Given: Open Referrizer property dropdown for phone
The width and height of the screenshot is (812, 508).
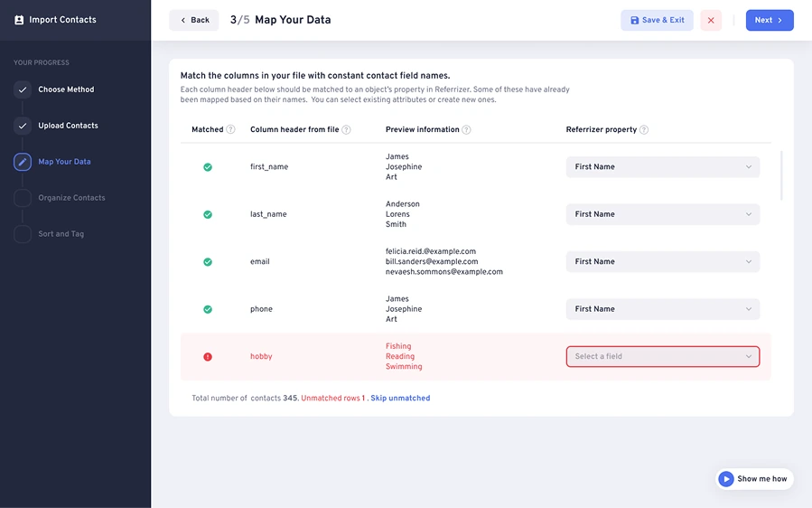Looking at the screenshot, I should tap(662, 309).
